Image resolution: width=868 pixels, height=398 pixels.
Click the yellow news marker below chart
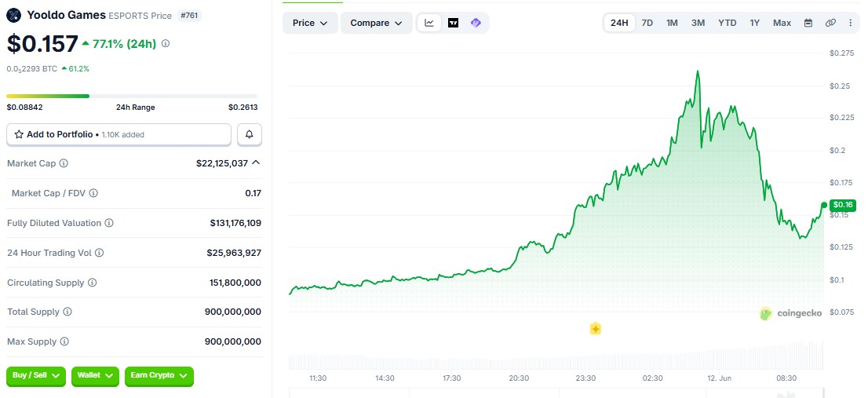tap(596, 329)
